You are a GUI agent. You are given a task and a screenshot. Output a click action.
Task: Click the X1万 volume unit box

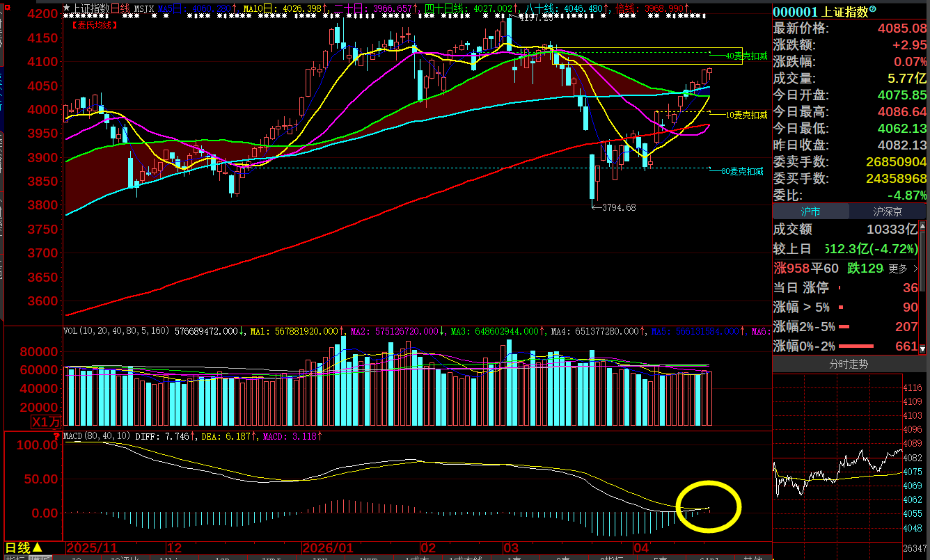46,422
